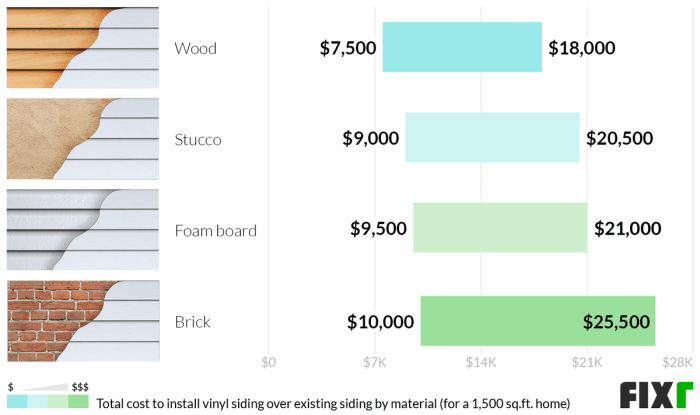Screen dimensions: 700x415
Task: Select the Foam board siding thumbnail
Action: pyautogui.click(x=82, y=230)
